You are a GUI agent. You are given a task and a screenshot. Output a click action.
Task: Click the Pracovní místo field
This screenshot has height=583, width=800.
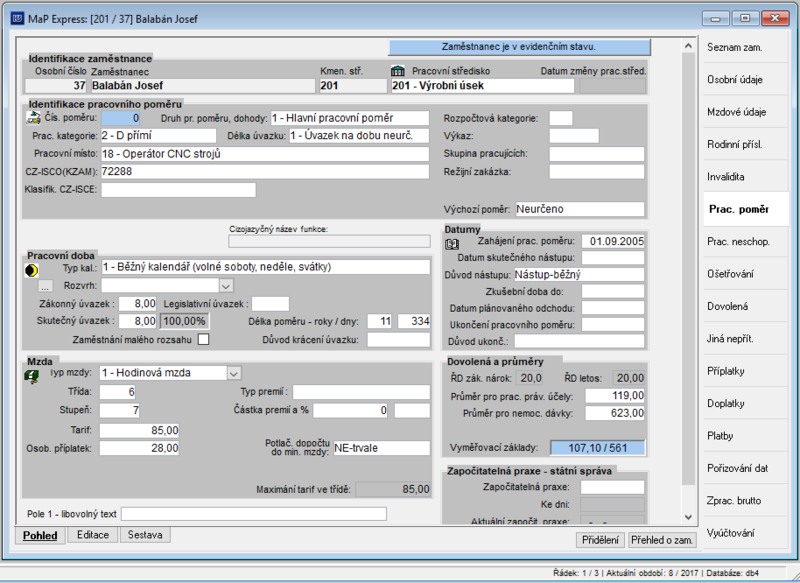click(265, 154)
